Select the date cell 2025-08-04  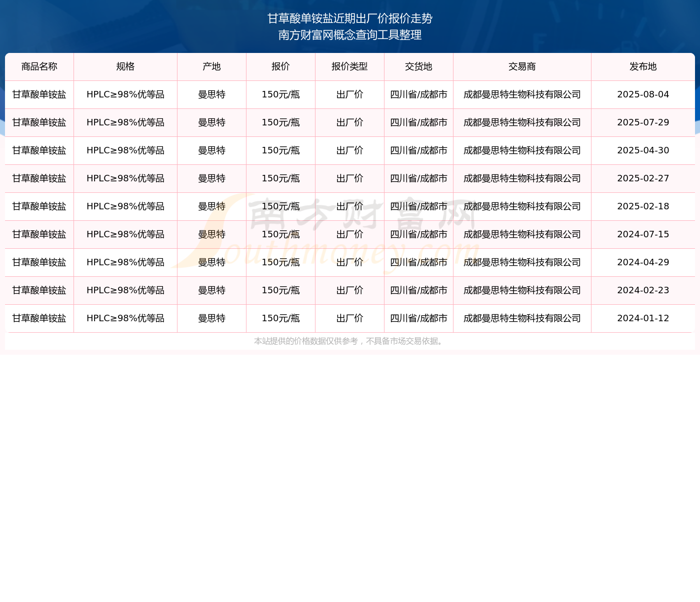click(x=643, y=94)
